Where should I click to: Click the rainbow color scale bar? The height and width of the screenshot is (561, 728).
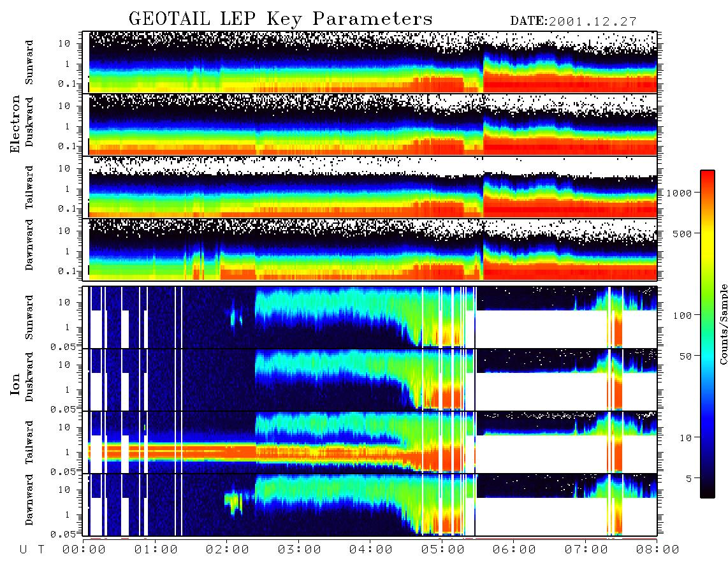707,334
